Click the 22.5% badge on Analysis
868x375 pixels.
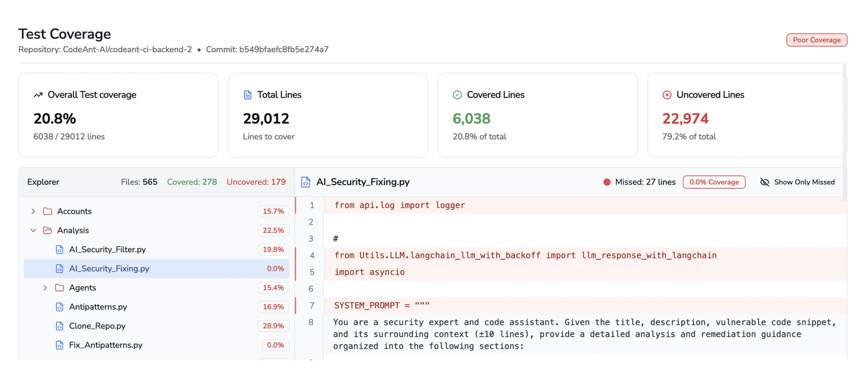coord(273,231)
